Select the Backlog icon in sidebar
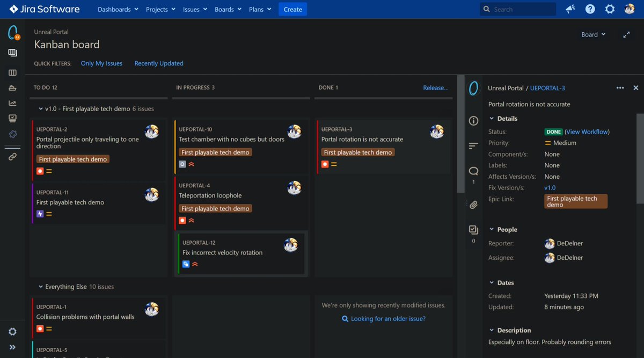The width and height of the screenshot is (644, 358). pos(13,53)
